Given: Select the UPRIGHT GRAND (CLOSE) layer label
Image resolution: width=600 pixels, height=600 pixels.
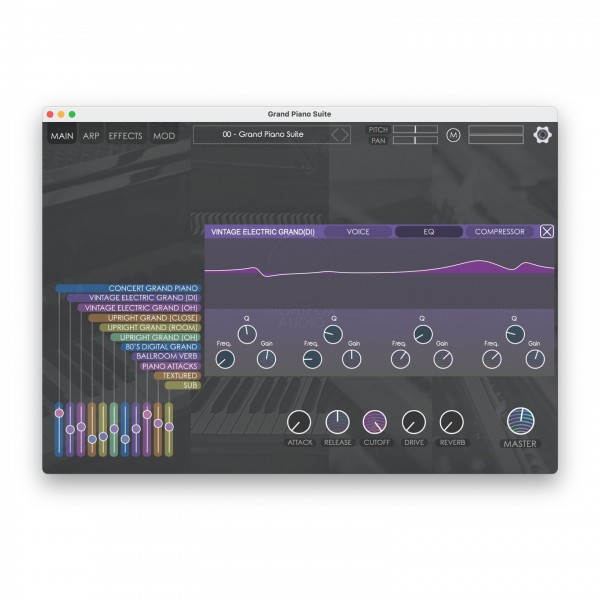Looking at the screenshot, I should point(145,318).
